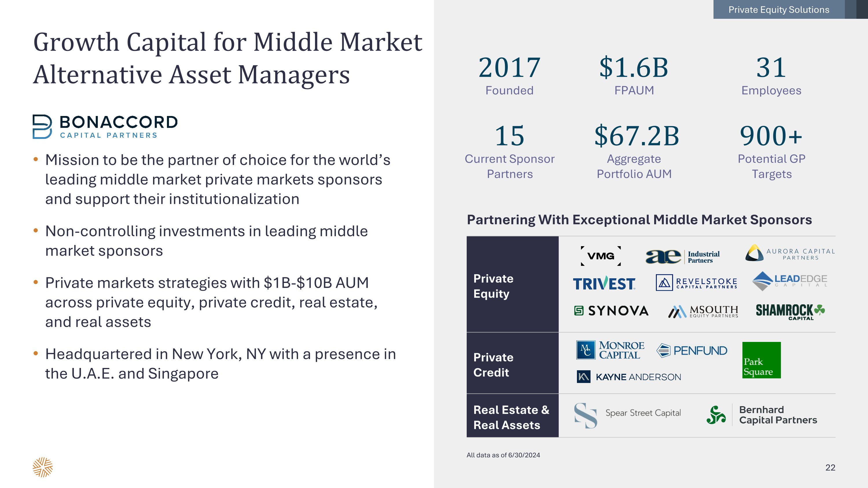Click the green Park Square logo

[x=761, y=360]
